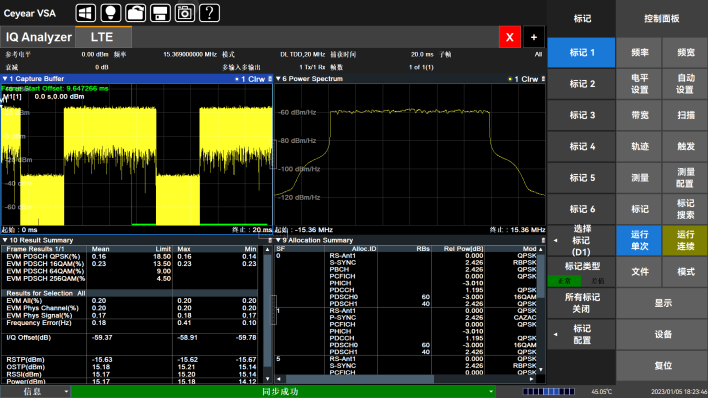The image size is (708, 398).
Task: Open the 控制面板 panel header
Action: 662,19
